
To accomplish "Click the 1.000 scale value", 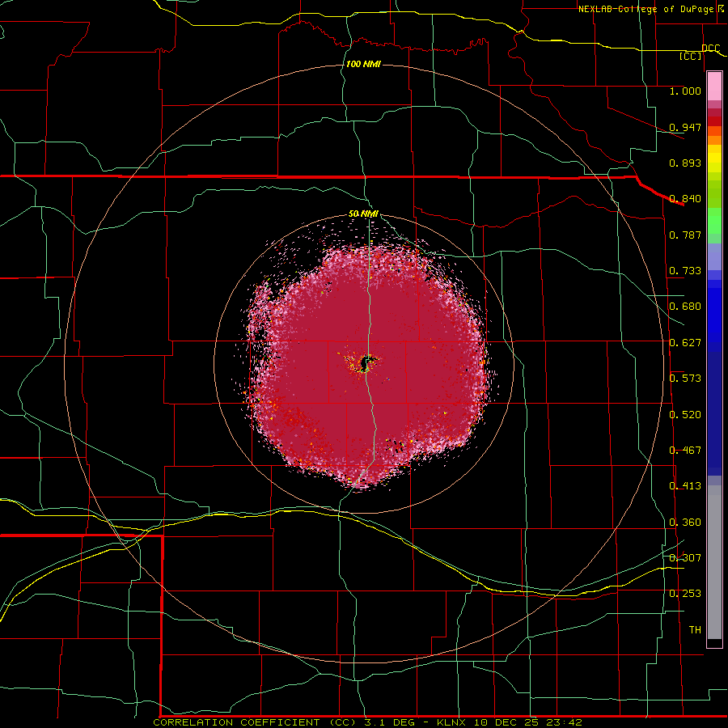I will pos(685,91).
